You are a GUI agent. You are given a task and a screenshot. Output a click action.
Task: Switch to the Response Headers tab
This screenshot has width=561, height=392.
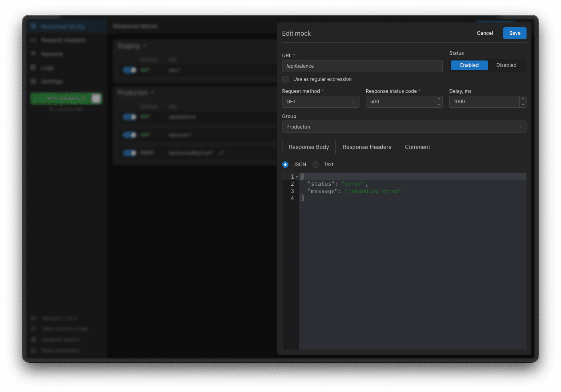tap(367, 147)
